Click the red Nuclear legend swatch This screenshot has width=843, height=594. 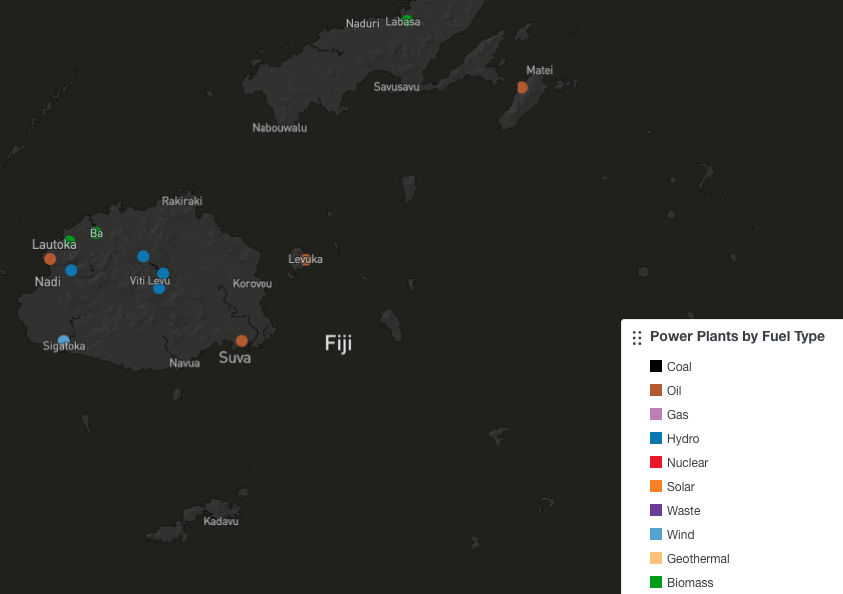(x=656, y=463)
